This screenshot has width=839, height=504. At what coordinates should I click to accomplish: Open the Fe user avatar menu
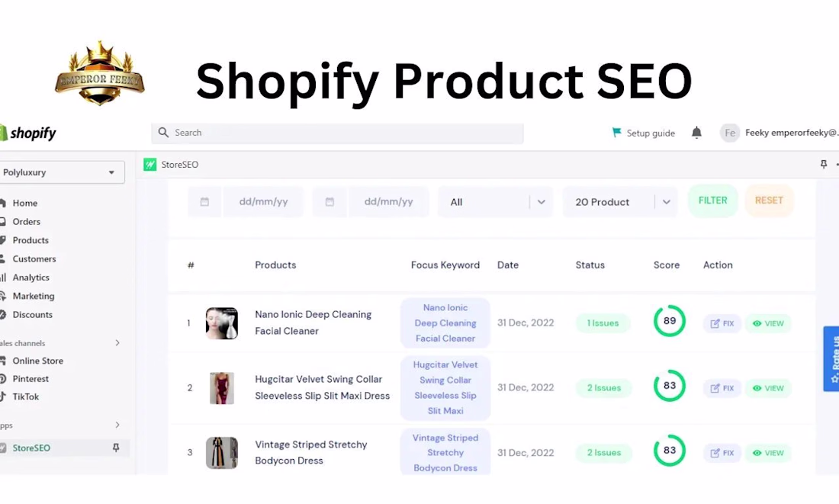point(730,133)
